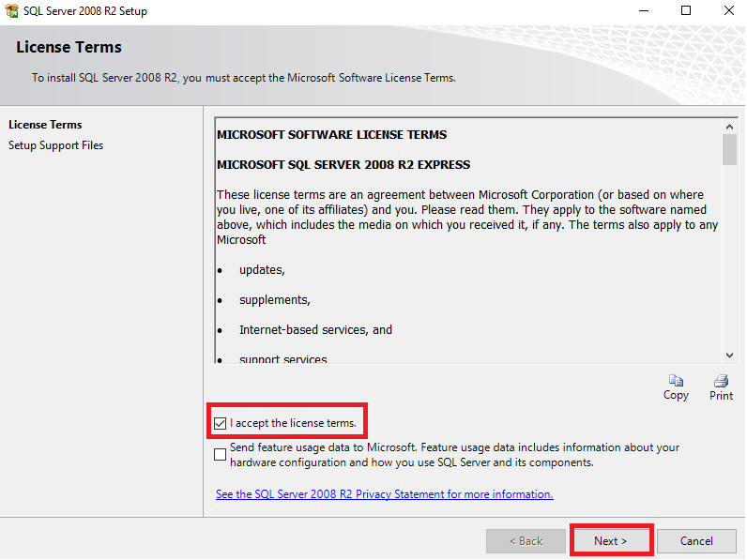Select License Terms step in sidebar
747x560 pixels.
(45, 125)
